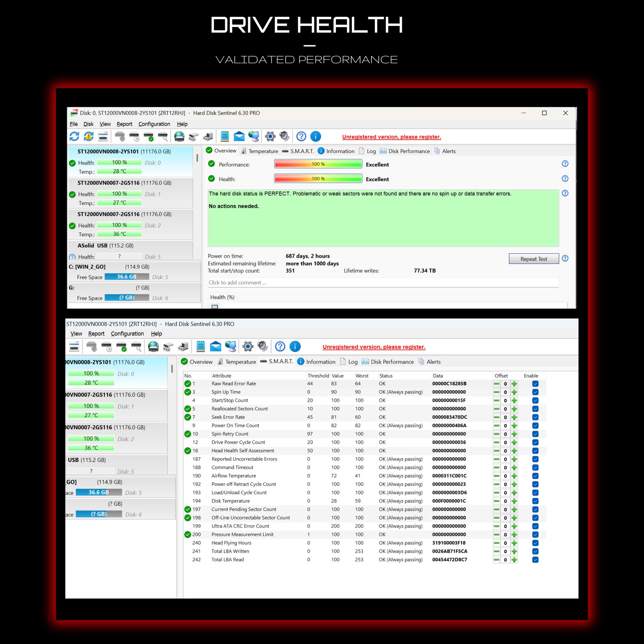Open the Information tab in the S.M.A.R.T. window

point(316,362)
